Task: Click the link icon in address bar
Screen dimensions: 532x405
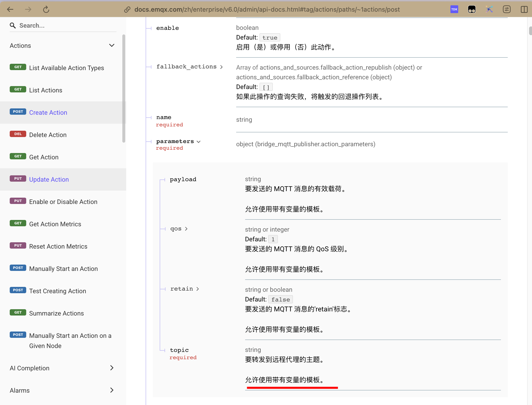Action: coord(127,9)
